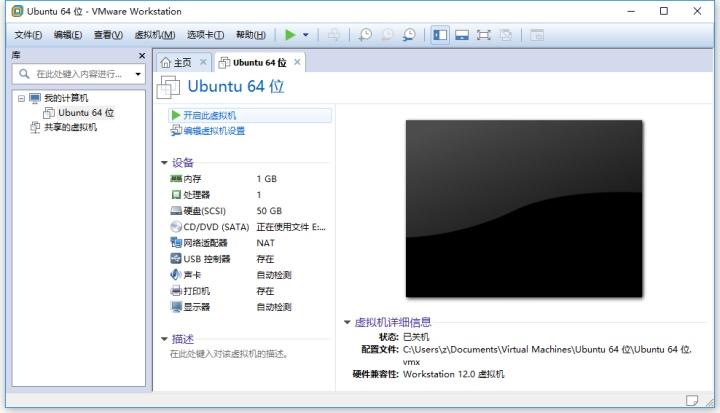This screenshot has width=720, height=413.
Task: Click 已关机 status value
Action: [416, 337]
